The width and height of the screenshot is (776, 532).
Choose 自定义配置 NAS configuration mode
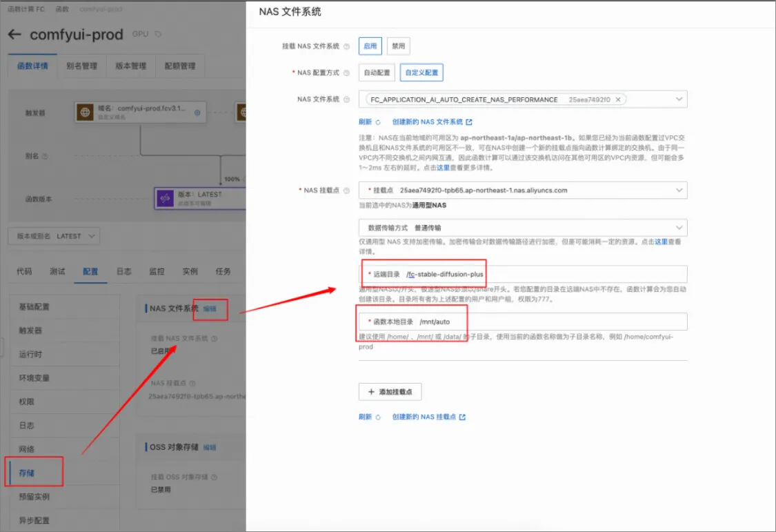[x=421, y=72]
